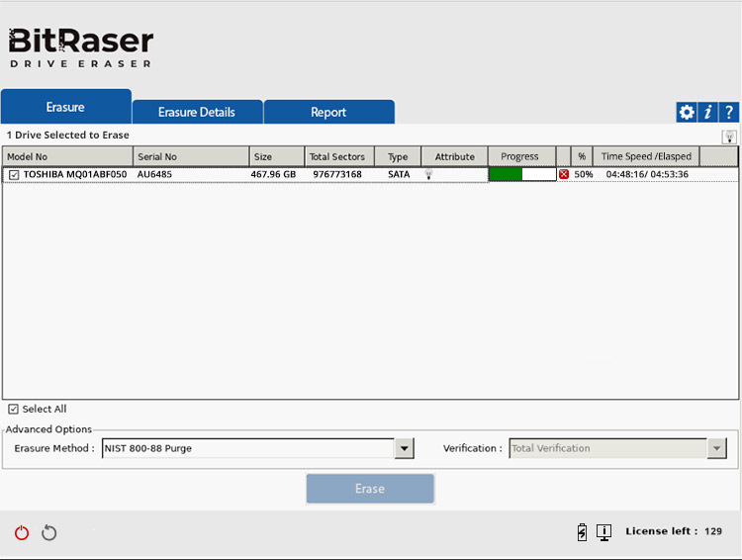Click the License left : 129 text
The height and width of the screenshot is (560, 742).
click(x=674, y=531)
